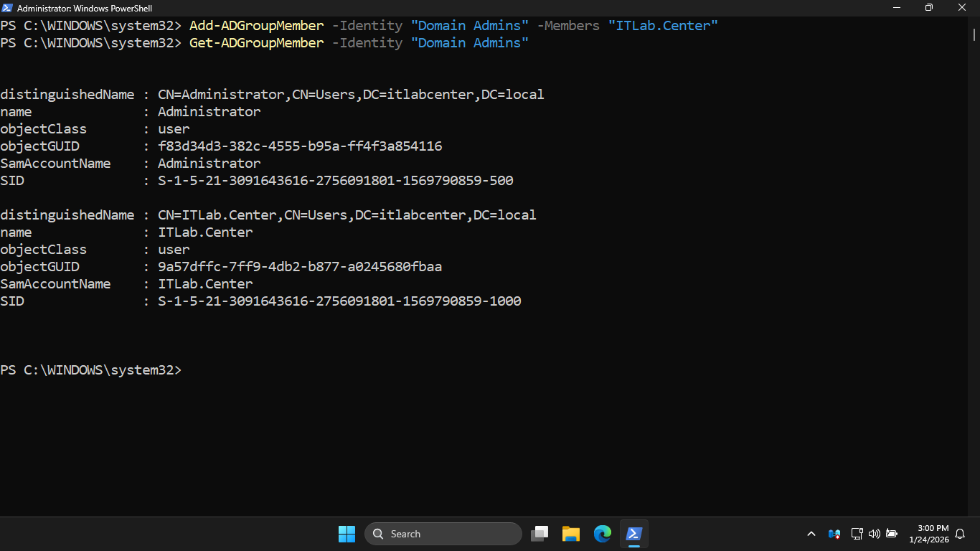Viewport: 980px width, 551px height.
Task: Click the volume speaker icon
Action: [x=874, y=534]
